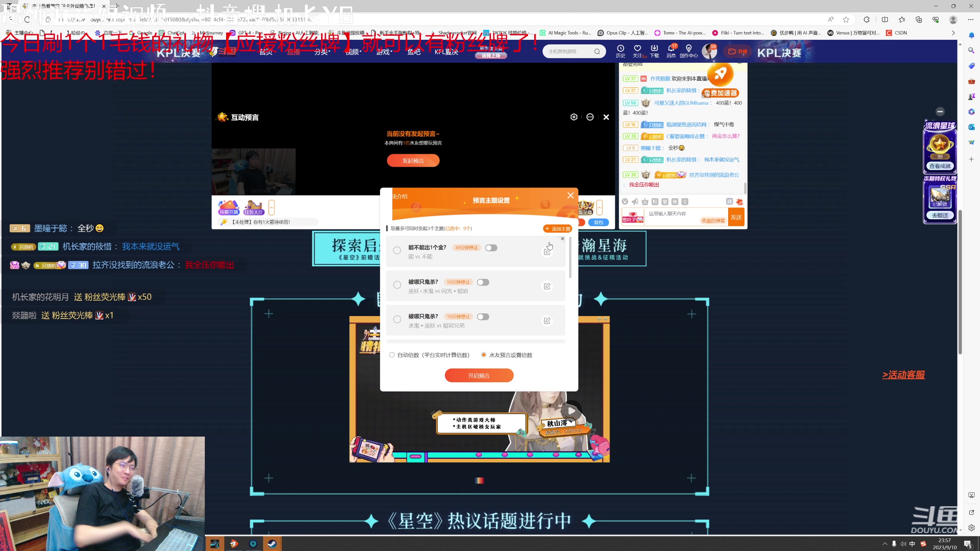Open the emoji picker in the chat toolbar
The width and height of the screenshot is (980, 551).
click(625, 202)
